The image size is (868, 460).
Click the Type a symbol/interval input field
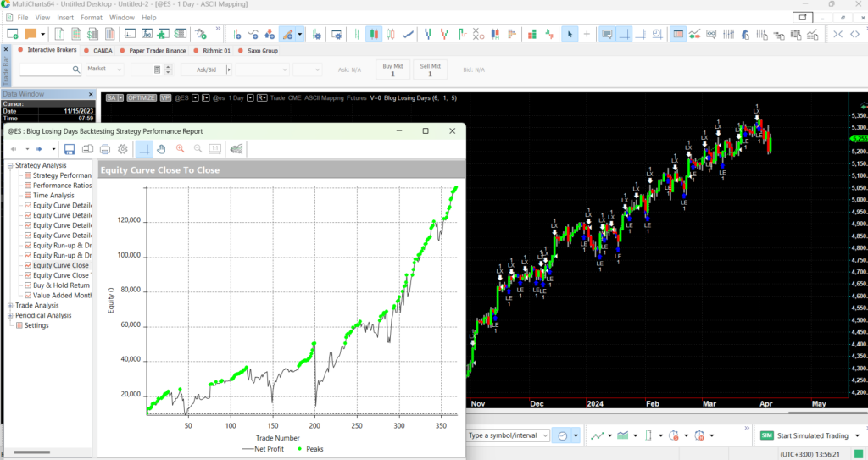click(507, 435)
